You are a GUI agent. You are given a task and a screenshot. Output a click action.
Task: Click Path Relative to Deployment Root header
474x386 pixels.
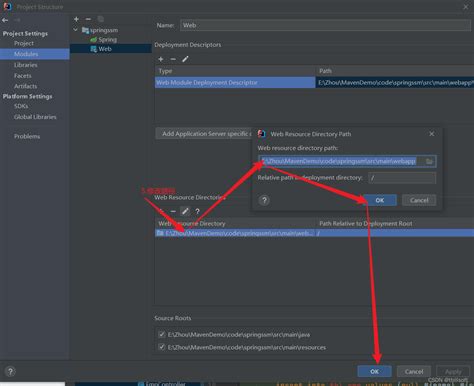[366, 224]
